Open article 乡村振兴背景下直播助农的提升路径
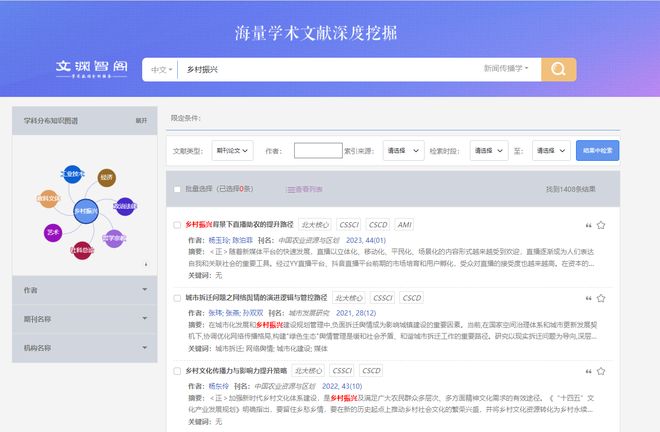This screenshot has height=432, width=660. coord(240,225)
